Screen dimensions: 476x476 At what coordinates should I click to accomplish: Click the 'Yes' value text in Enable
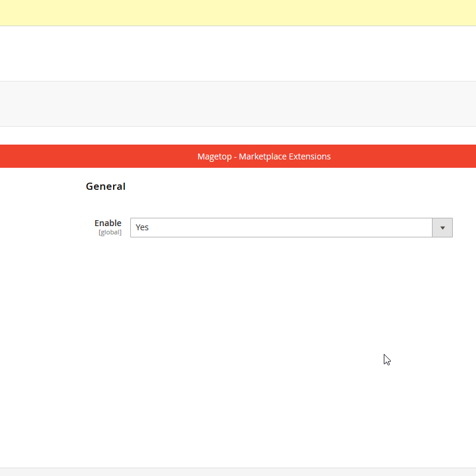coord(142,227)
